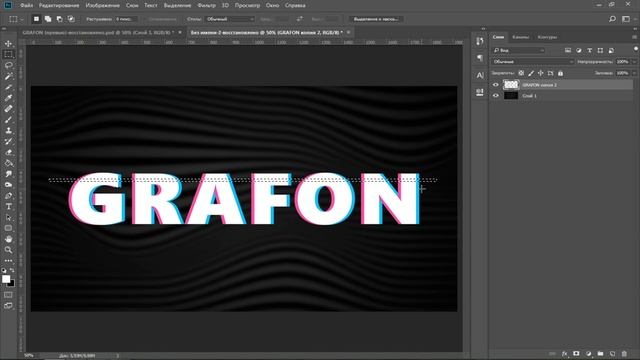Select the Clone Stamp tool
Viewport: 640px width, 360px height.
8,131
